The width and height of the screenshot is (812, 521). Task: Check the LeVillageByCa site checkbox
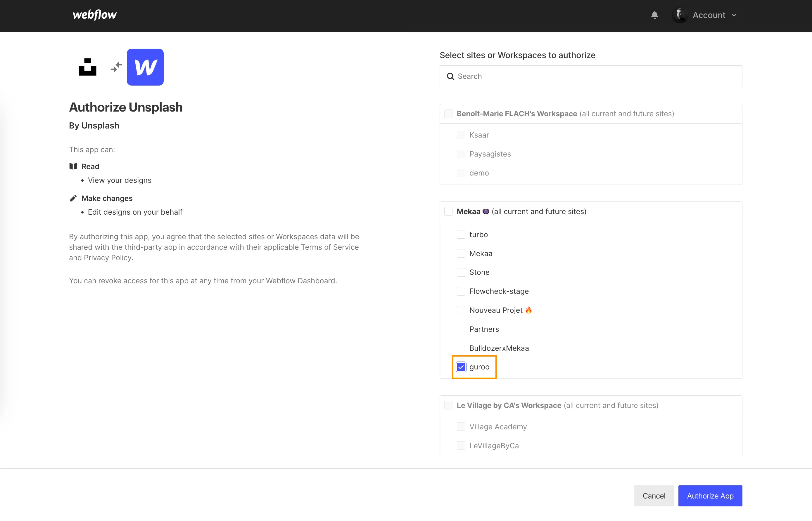[x=461, y=446]
